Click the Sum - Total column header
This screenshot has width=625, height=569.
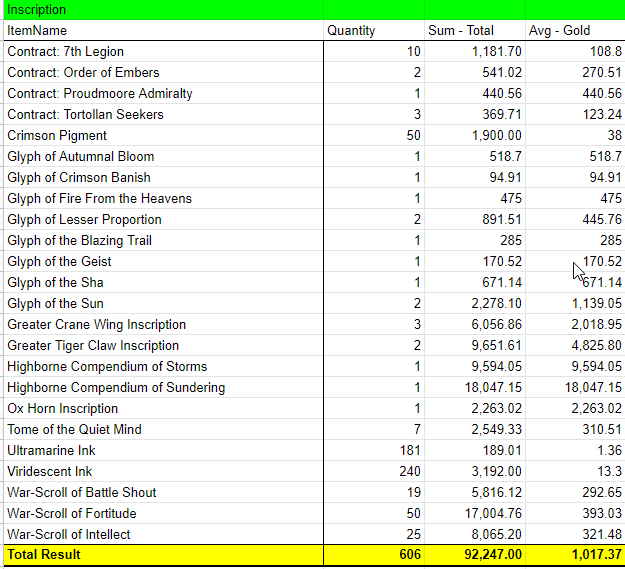point(474,30)
